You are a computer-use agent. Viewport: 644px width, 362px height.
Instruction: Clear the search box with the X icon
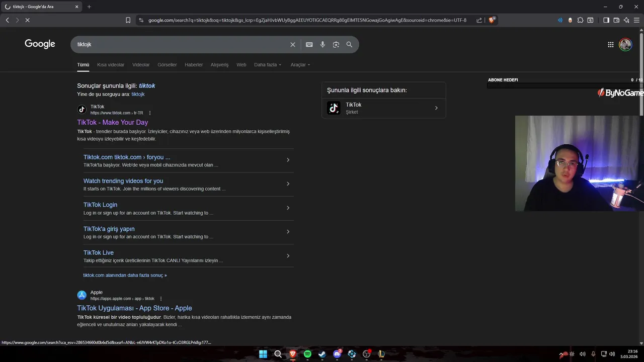pos(293,45)
